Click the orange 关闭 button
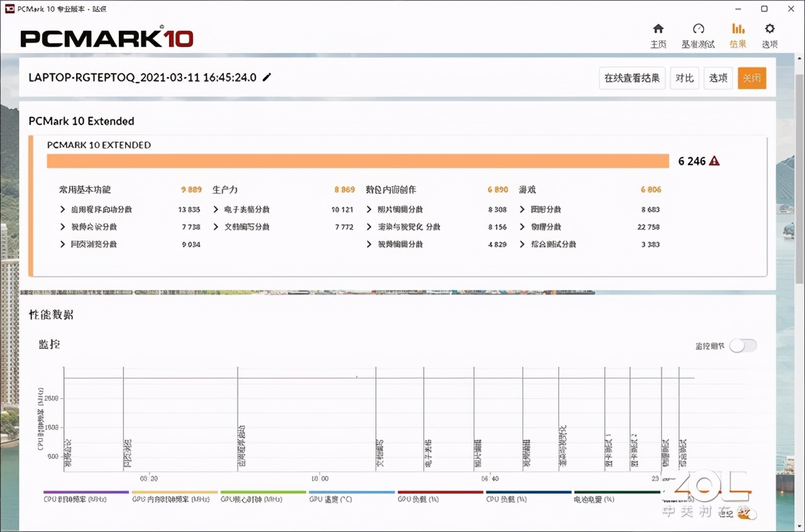Image resolution: width=805 pixels, height=532 pixels. coord(752,78)
